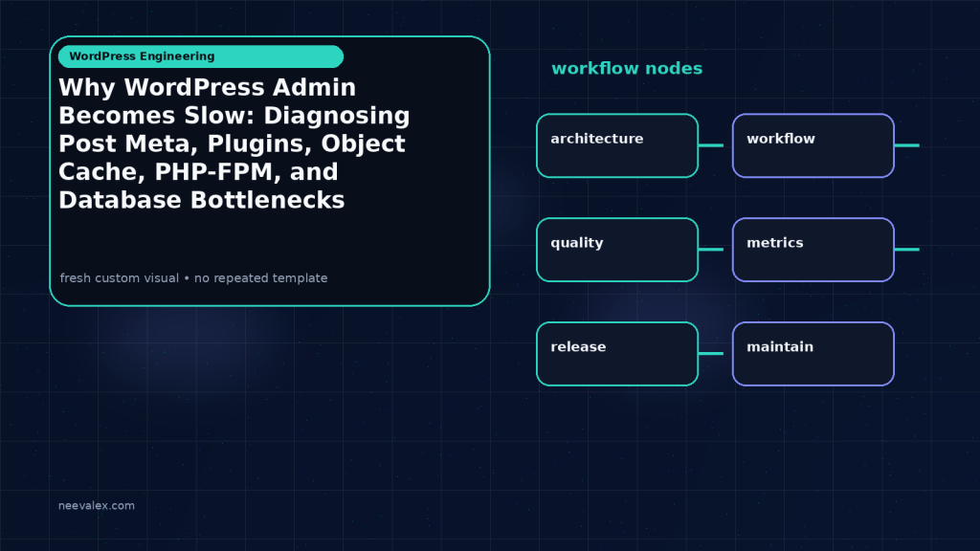Select the release node
980x551 pixels.
click(617, 354)
